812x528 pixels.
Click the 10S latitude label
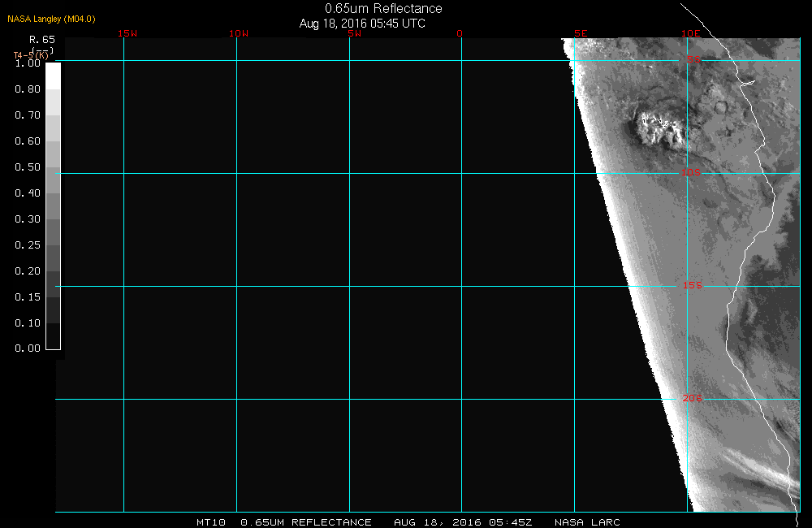(691, 172)
